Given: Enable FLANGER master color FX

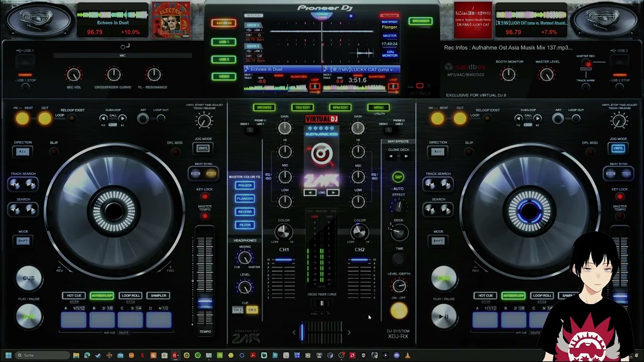Looking at the screenshot, I should pyautogui.click(x=245, y=199).
